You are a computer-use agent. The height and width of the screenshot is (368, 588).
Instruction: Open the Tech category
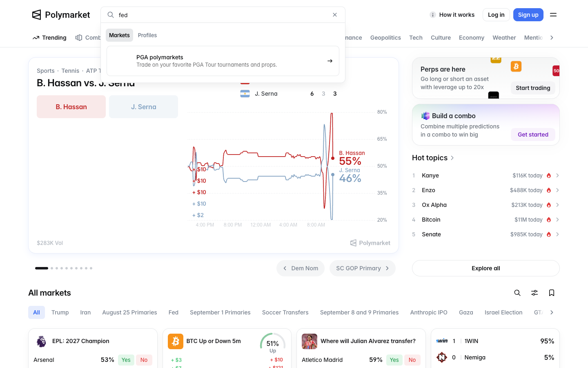(x=416, y=38)
